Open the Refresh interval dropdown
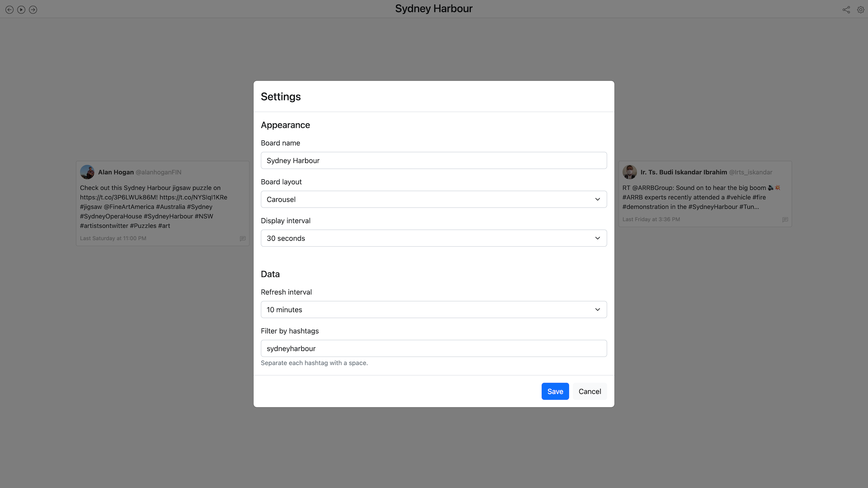The image size is (868, 488). pos(434,310)
